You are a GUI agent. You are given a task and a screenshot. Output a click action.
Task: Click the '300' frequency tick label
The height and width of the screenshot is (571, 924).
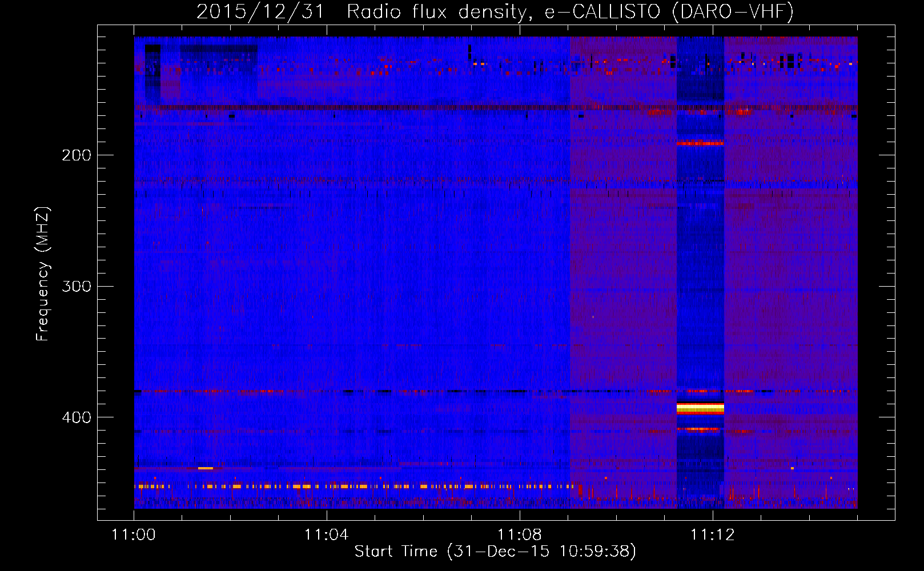(x=77, y=286)
